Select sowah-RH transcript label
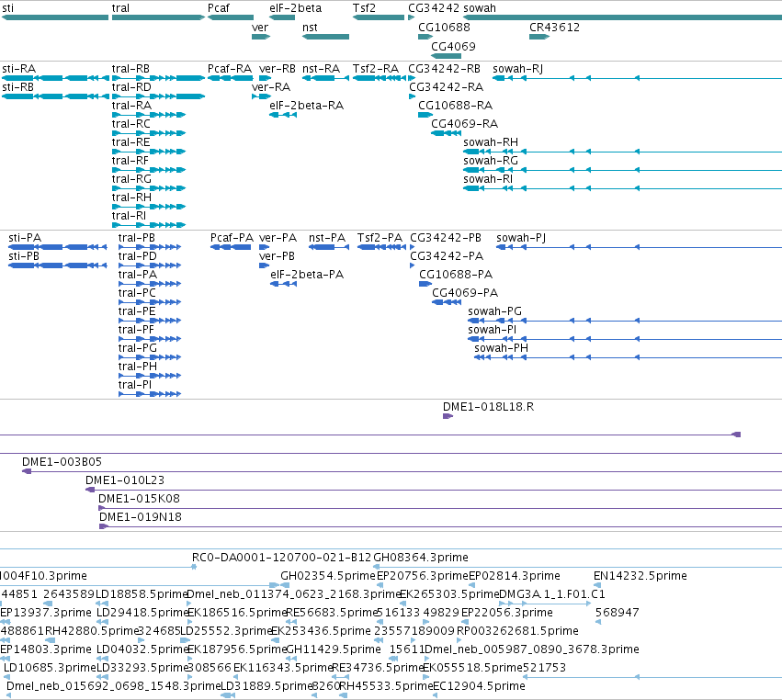 tap(491, 142)
